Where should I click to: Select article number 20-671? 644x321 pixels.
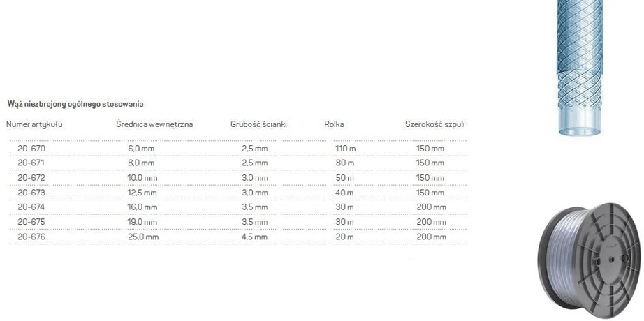point(31,163)
